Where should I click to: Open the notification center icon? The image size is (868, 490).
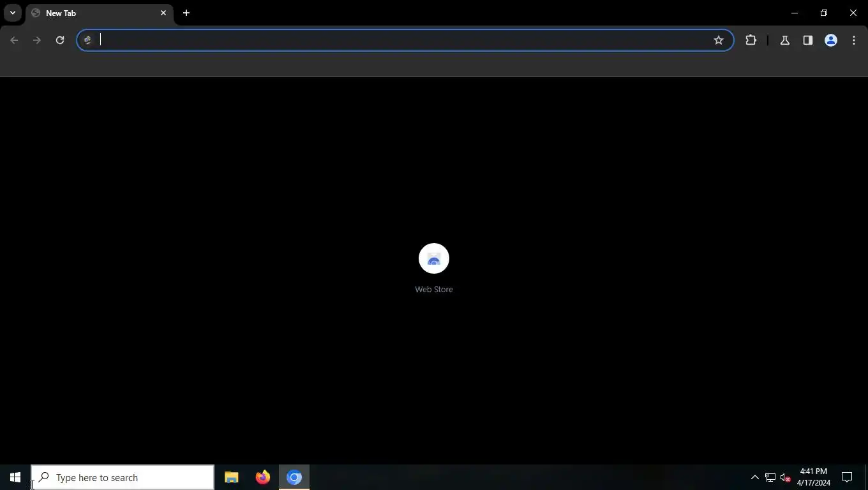(847, 477)
